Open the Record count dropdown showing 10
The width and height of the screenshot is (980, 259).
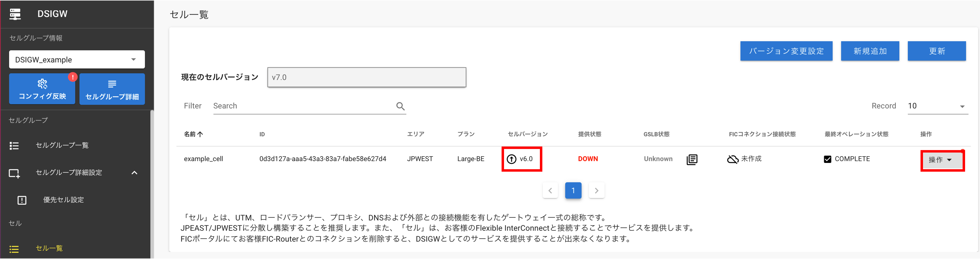[938, 106]
